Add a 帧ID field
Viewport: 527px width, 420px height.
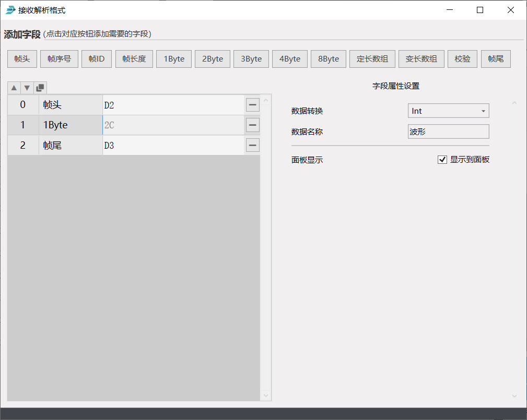point(97,59)
